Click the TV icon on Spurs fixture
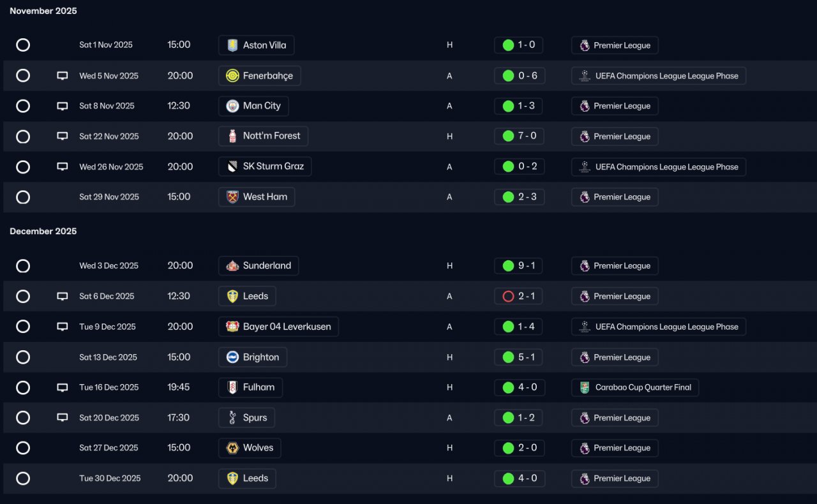Viewport: 817px width, 504px height. tap(62, 418)
